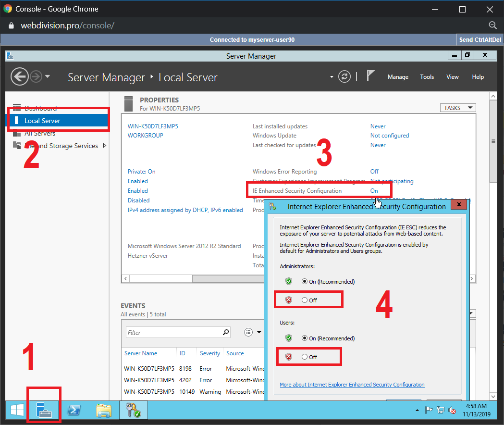This screenshot has width=504, height=425.
Task: Open the Tools menu
Action: point(427,77)
